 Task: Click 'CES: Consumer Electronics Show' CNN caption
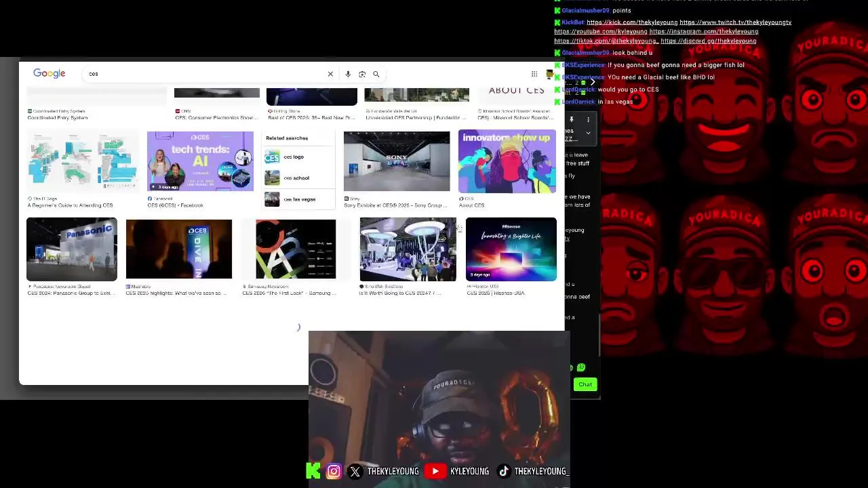tap(216, 118)
